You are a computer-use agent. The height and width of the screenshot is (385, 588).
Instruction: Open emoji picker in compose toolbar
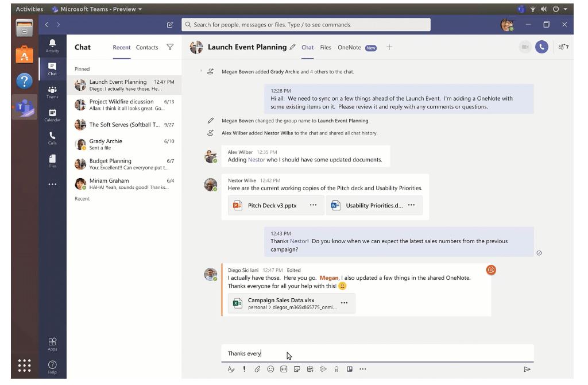(x=270, y=369)
